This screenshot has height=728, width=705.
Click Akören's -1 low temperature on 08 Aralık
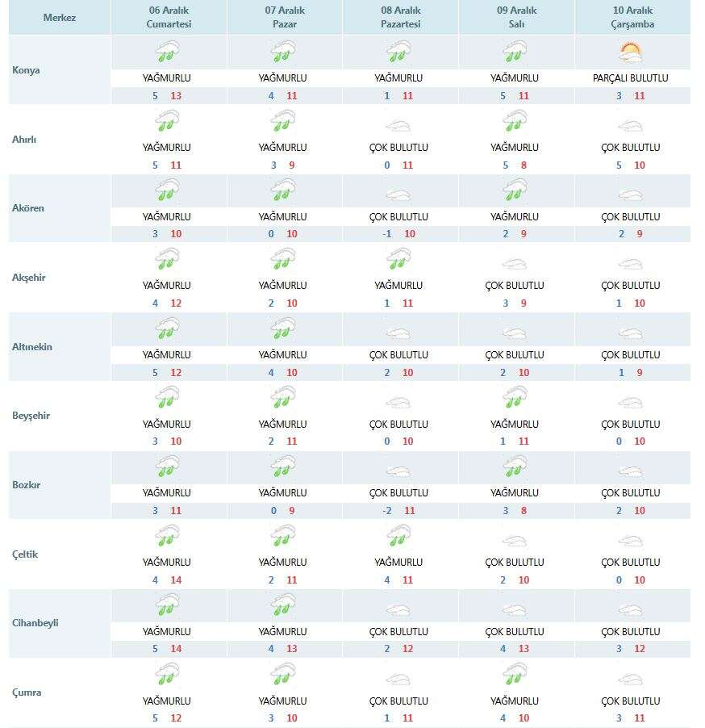pyautogui.click(x=387, y=234)
